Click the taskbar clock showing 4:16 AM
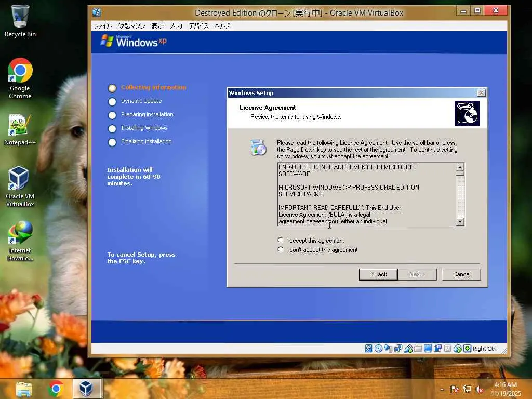Viewport: 532px width, 399px height. (506, 389)
